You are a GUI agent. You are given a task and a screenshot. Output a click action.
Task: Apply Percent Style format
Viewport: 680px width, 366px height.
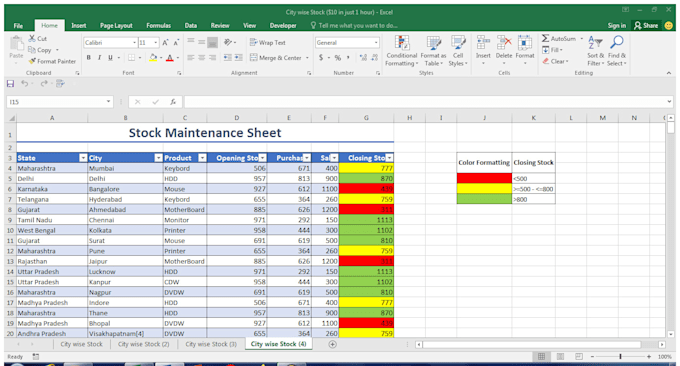click(x=338, y=57)
